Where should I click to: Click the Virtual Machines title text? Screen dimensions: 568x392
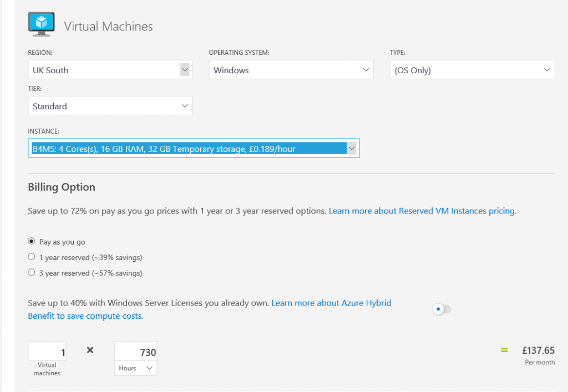click(x=108, y=27)
